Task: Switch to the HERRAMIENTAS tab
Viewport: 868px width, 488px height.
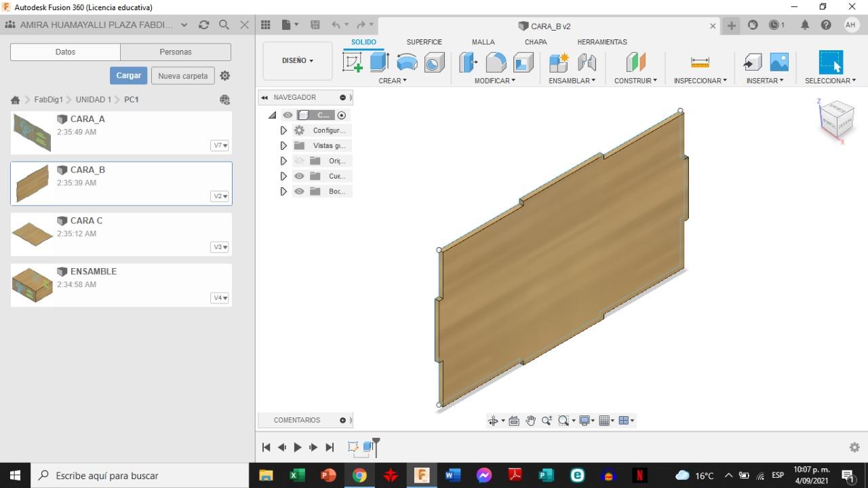Action: (602, 42)
